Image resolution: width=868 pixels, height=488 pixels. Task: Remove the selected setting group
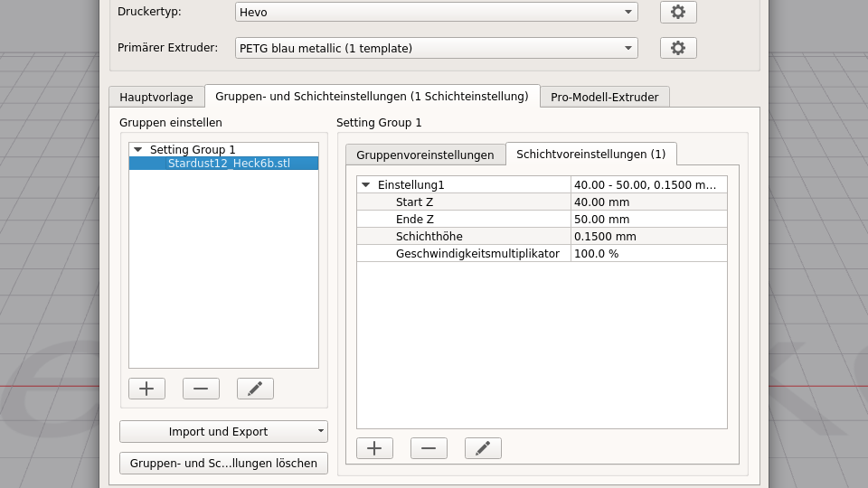point(201,389)
